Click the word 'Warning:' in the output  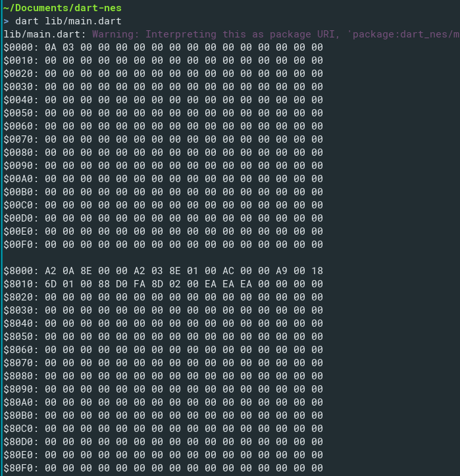coord(116,34)
